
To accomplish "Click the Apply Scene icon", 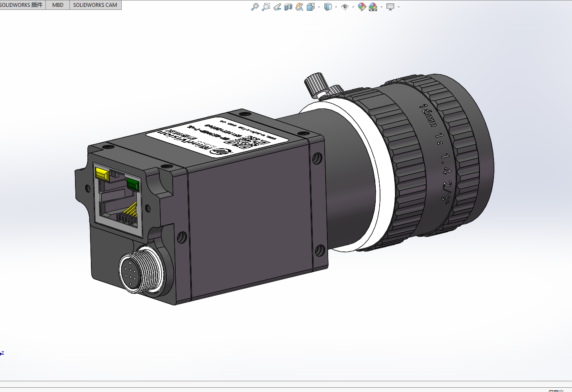I will (373, 7).
